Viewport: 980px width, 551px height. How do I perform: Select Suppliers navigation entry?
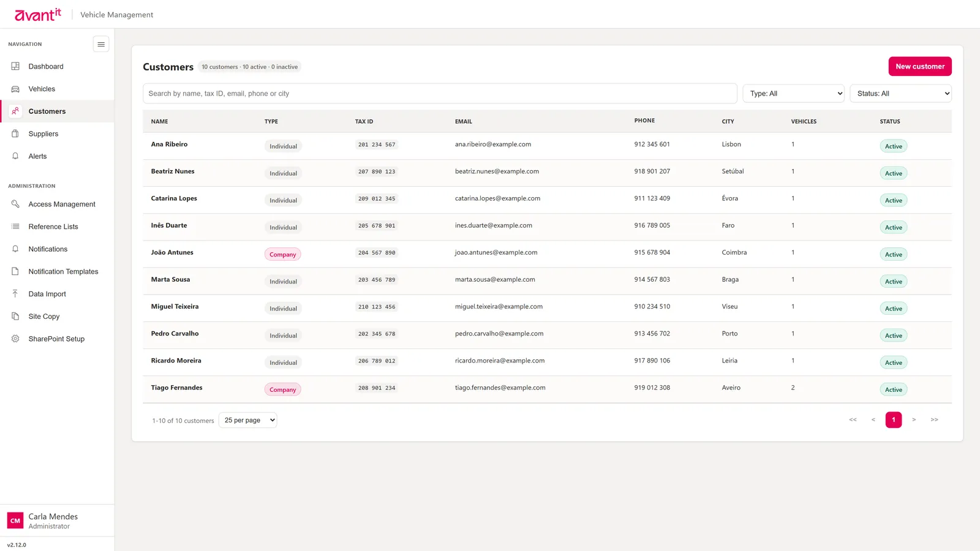click(x=57, y=133)
